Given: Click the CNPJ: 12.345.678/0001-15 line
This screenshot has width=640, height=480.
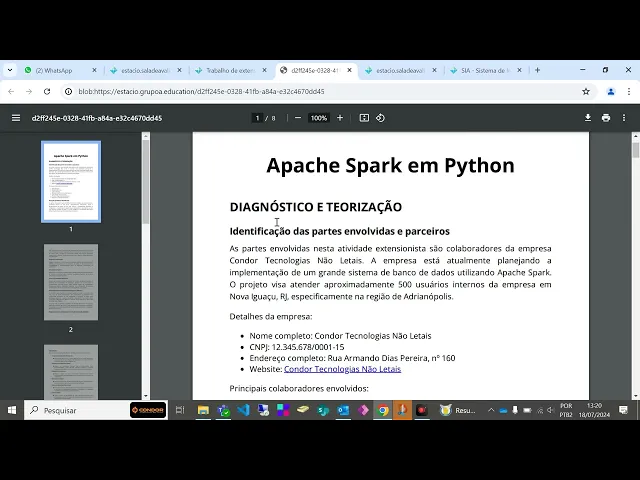Looking at the screenshot, I should [297, 347].
